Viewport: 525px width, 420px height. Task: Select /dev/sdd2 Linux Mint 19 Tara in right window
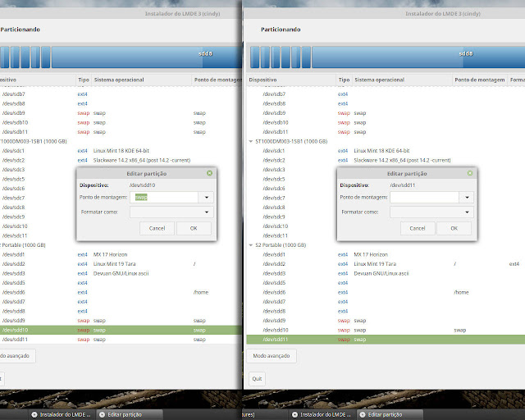[x=386, y=264]
